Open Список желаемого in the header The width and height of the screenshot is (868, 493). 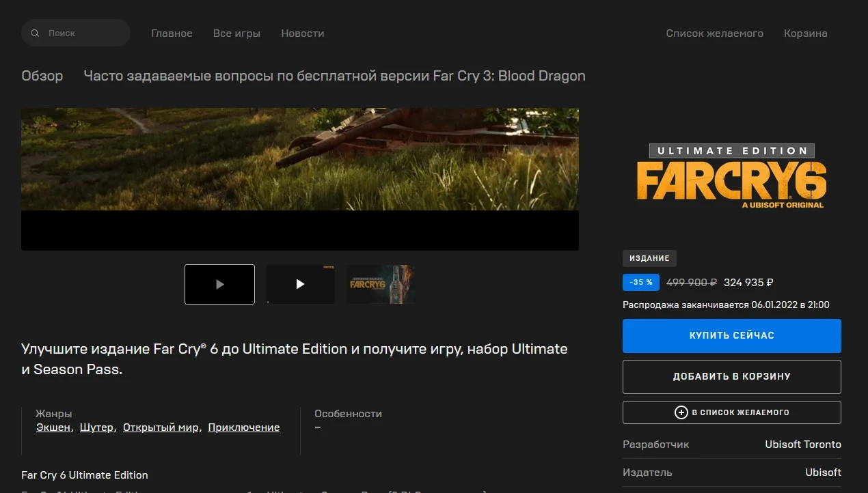tap(715, 33)
